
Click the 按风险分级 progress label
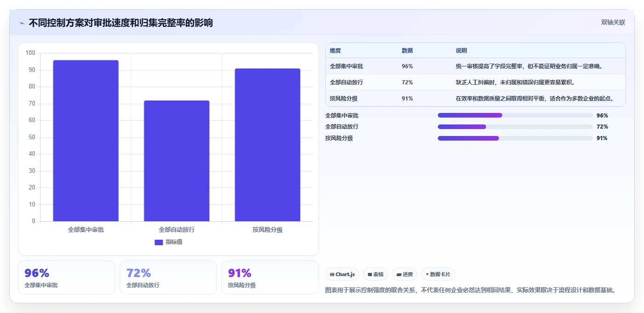point(339,138)
